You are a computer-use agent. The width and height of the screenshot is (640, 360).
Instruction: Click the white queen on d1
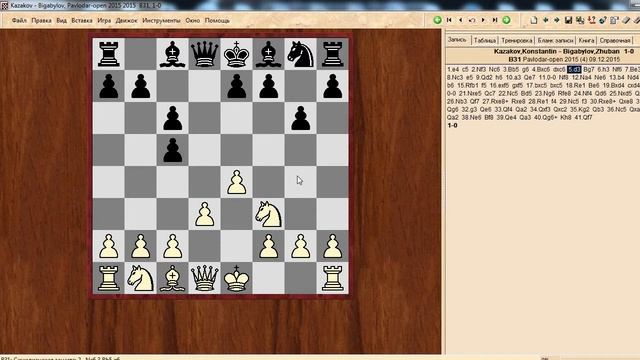coord(204,278)
